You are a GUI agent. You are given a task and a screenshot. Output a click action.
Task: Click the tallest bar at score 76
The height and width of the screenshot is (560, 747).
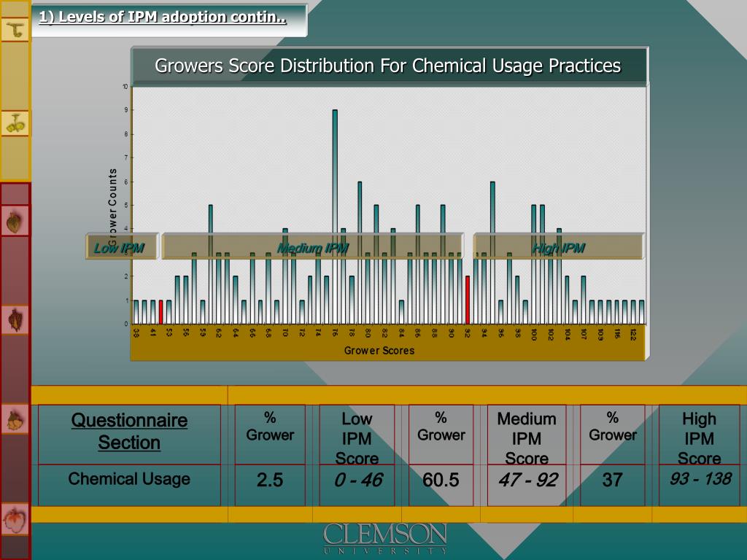[335, 217]
